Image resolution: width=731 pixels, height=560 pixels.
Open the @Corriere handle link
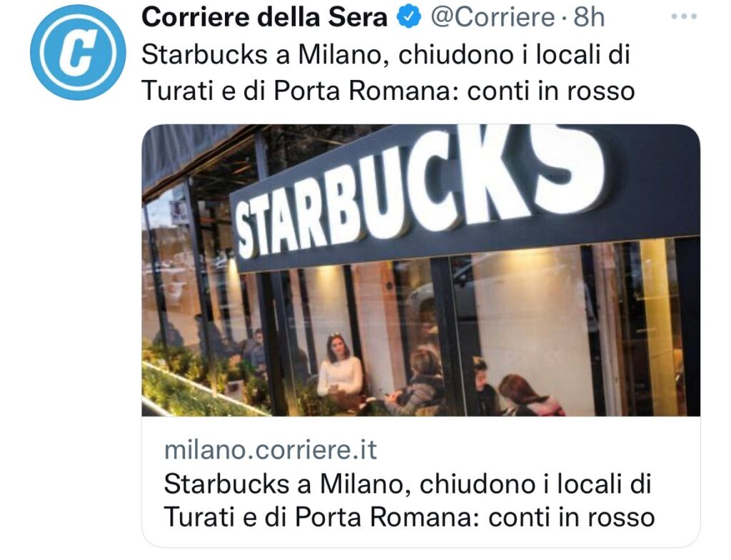492,17
